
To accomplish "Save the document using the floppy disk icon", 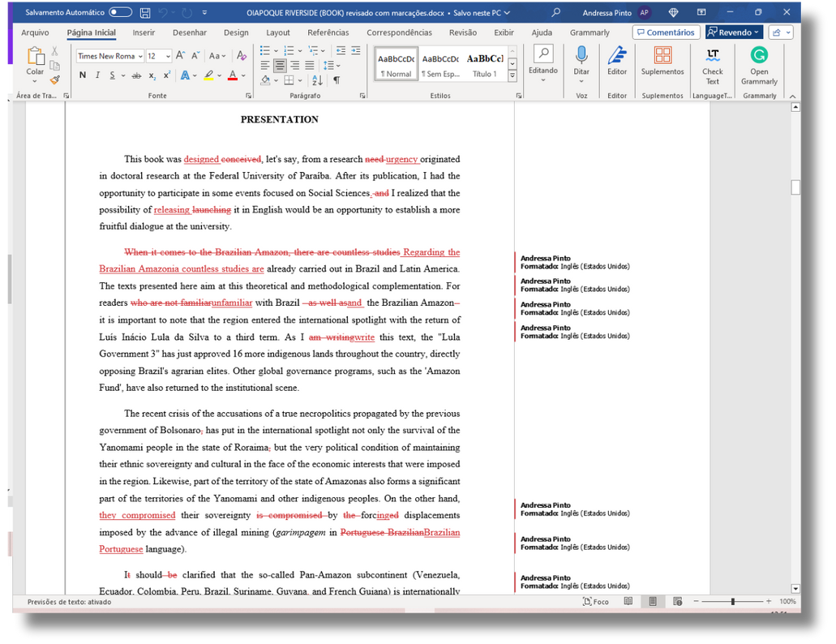I will pos(144,13).
